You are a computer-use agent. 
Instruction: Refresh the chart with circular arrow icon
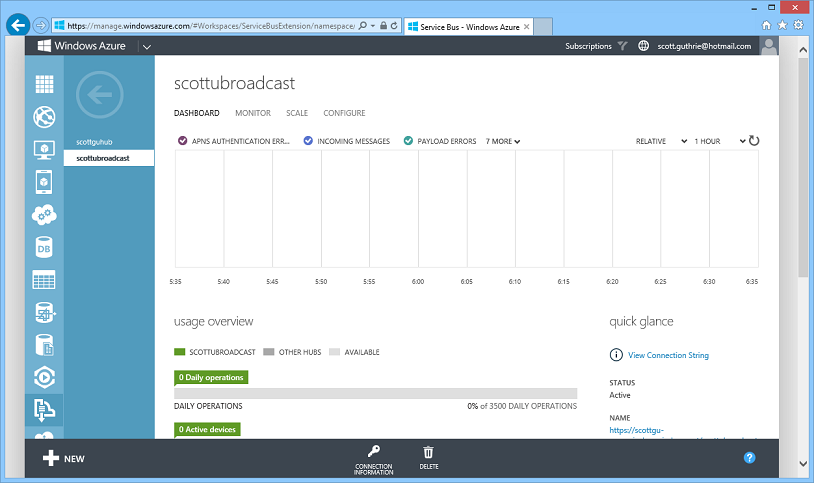pos(754,141)
